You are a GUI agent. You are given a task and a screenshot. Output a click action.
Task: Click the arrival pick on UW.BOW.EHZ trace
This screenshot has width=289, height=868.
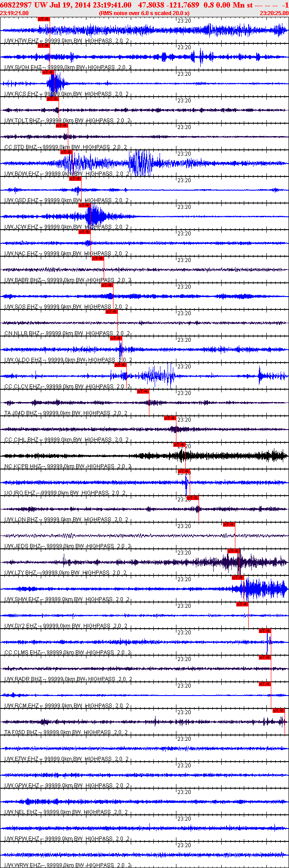tap(66, 152)
